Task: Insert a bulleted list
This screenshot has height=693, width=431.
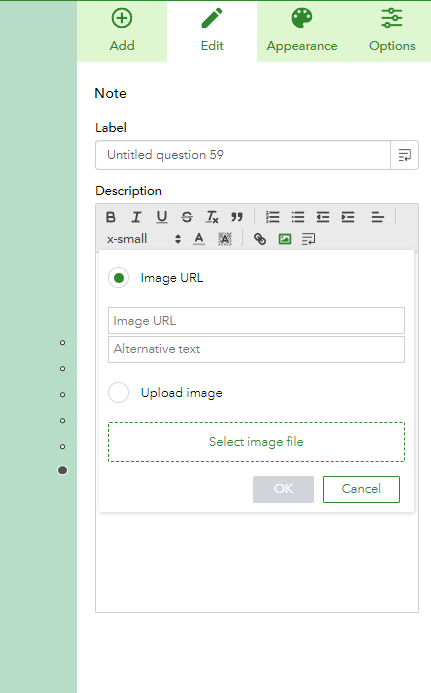Action: tap(298, 217)
